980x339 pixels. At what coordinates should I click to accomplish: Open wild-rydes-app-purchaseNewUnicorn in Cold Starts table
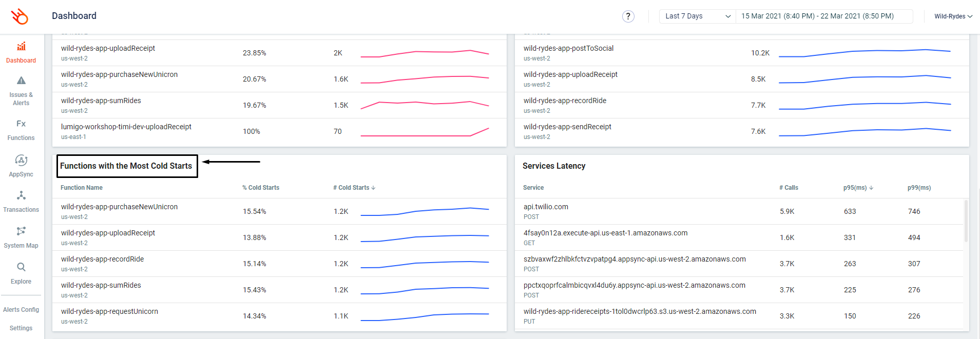click(119, 207)
